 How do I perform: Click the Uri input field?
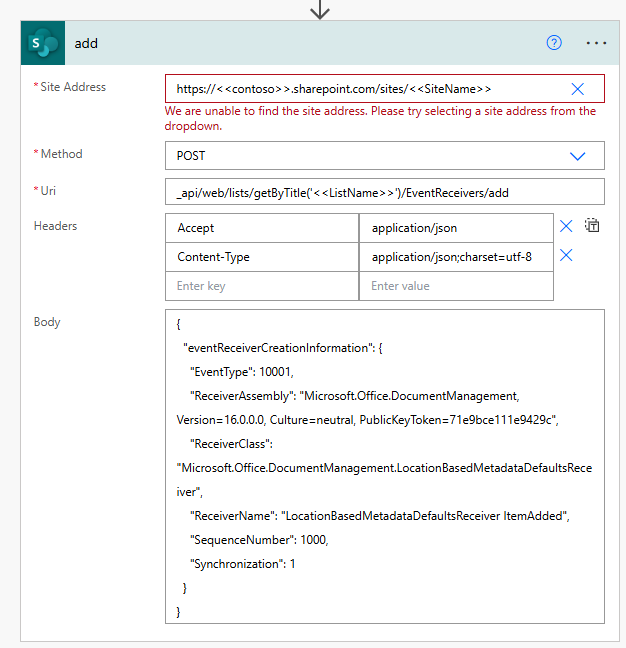click(x=385, y=191)
